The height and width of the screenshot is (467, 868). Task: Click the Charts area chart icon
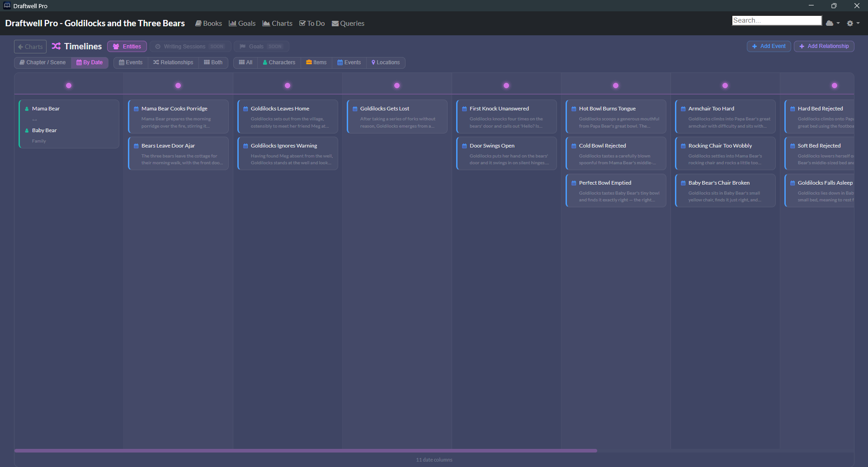(266, 24)
